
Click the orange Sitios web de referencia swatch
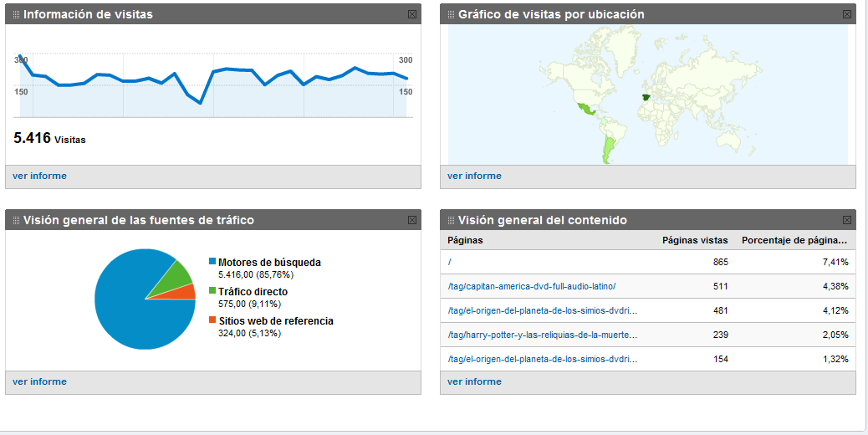click(212, 320)
